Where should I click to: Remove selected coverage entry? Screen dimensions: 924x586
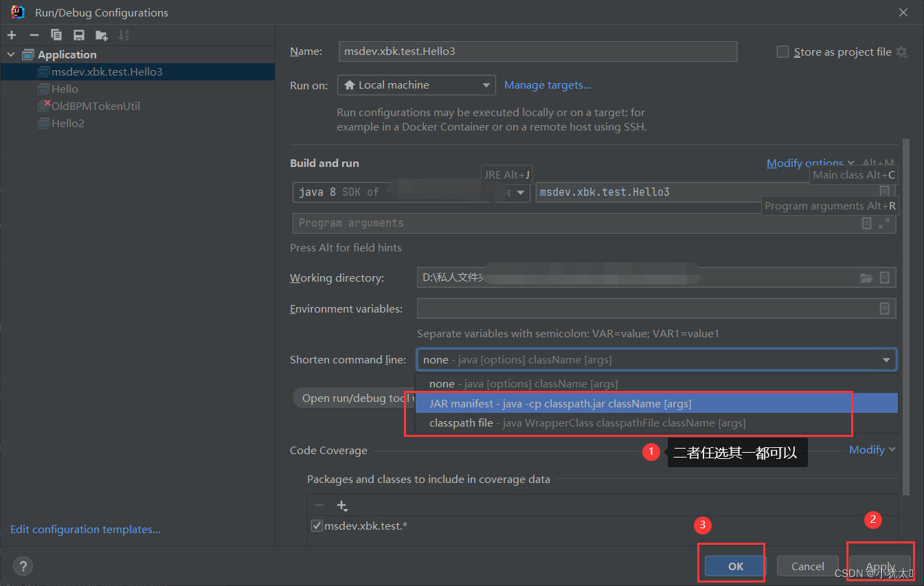click(x=319, y=505)
